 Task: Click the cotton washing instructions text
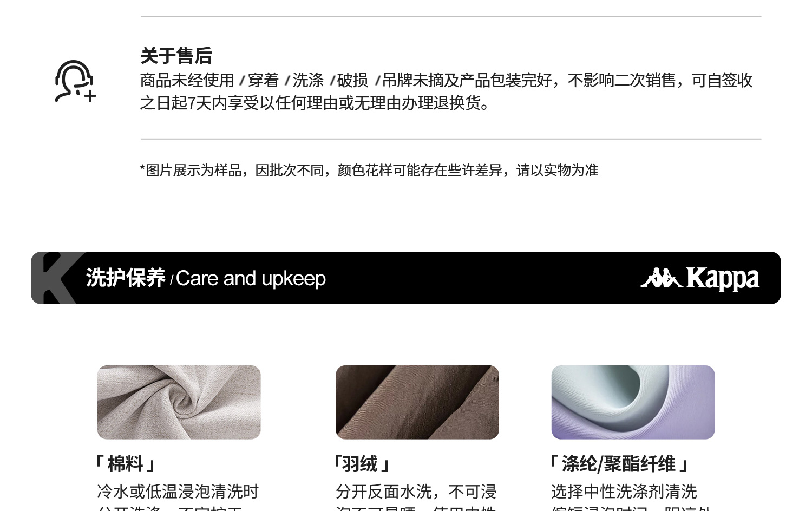(x=178, y=497)
